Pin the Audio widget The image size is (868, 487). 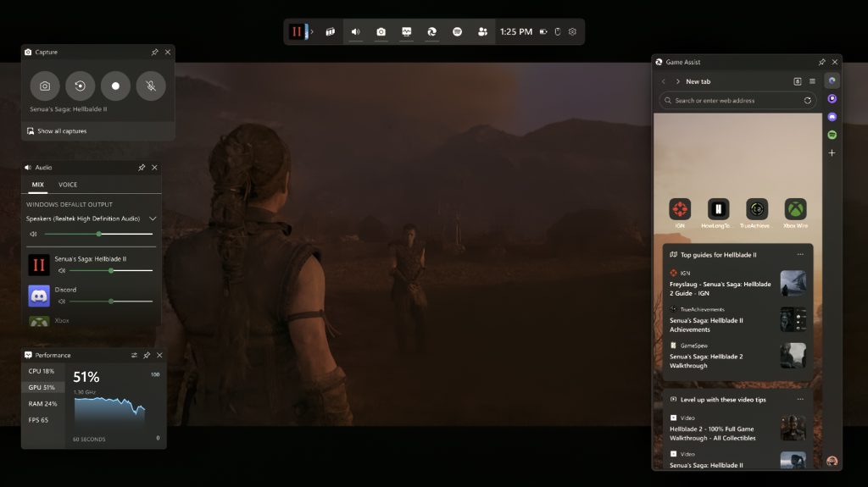[142, 167]
